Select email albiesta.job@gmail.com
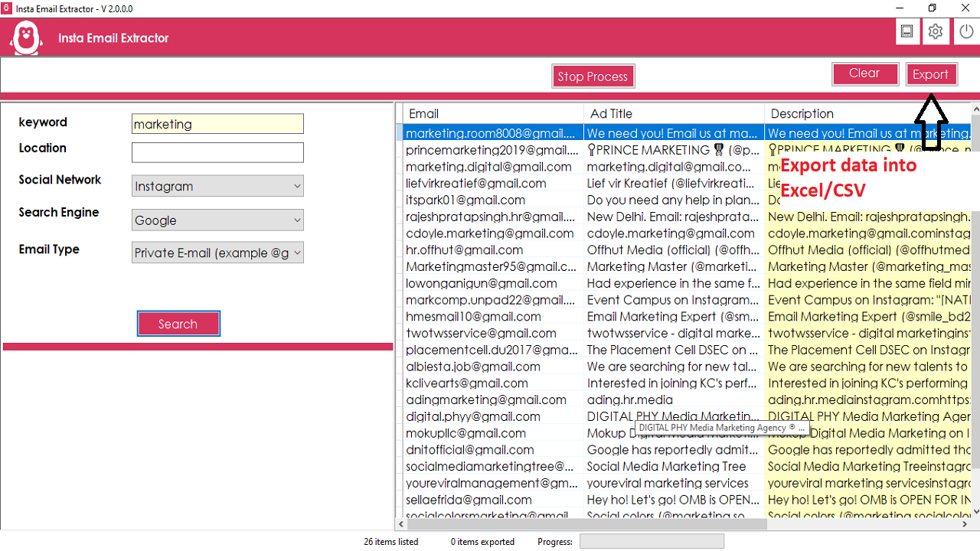The width and height of the screenshot is (980, 551). tap(494, 367)
